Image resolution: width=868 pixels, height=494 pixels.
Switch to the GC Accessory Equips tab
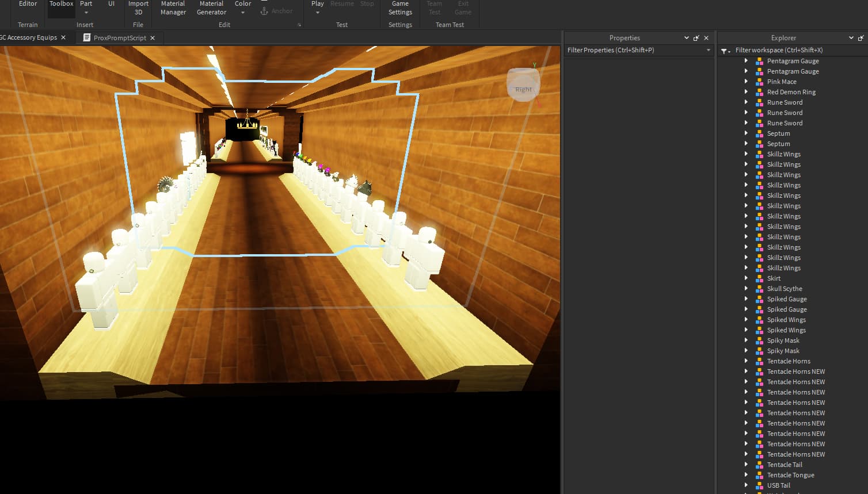tap(30, 38)
